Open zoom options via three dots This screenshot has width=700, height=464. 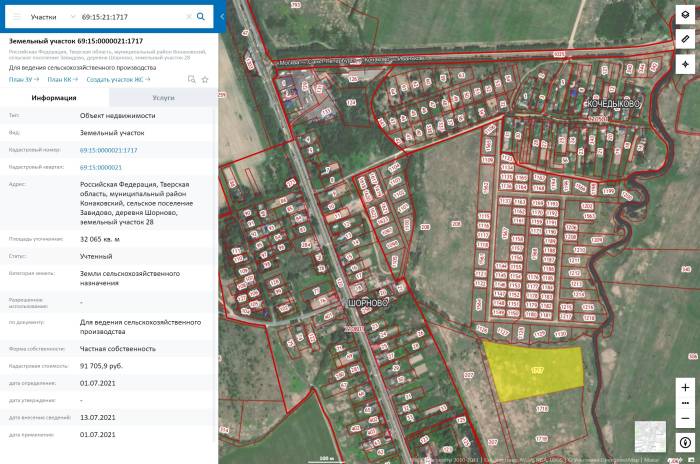click(x=685, y=403)
